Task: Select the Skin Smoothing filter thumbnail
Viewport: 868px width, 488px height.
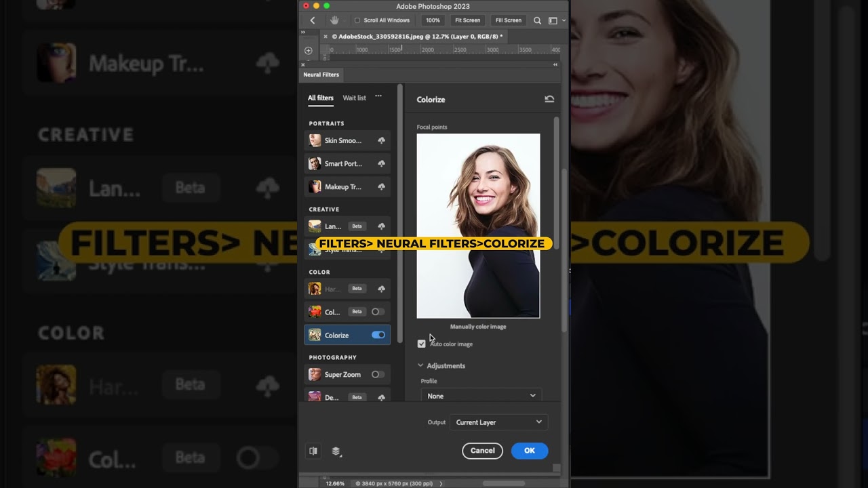Action: [x=315, y=140]
